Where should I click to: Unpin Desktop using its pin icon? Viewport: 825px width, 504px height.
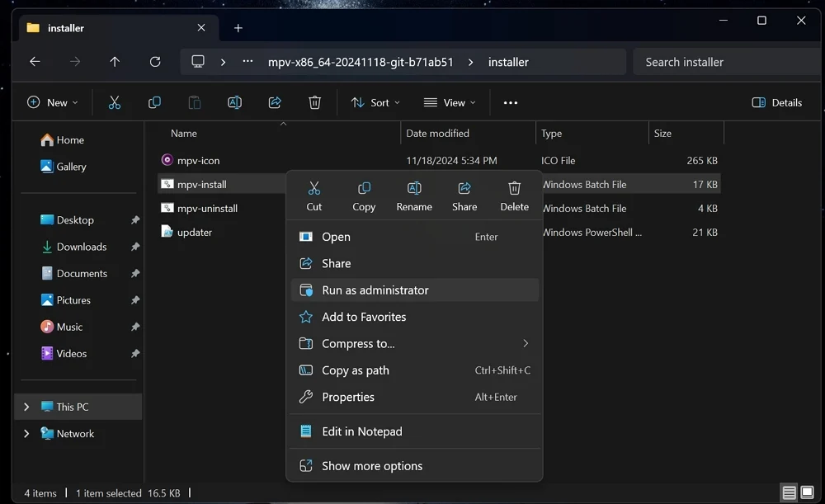point(135,220)
